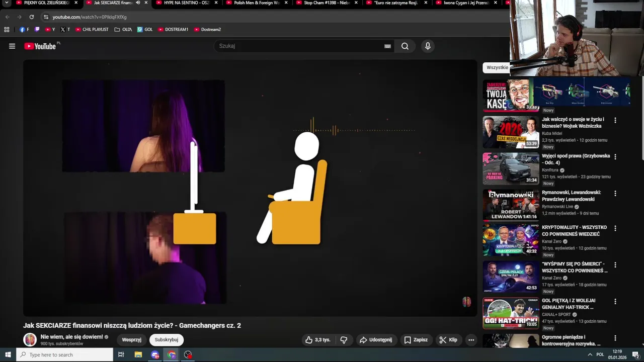644x362 pixels.
Task: Open the taskbar notification center icon
Action: (635, 354)
